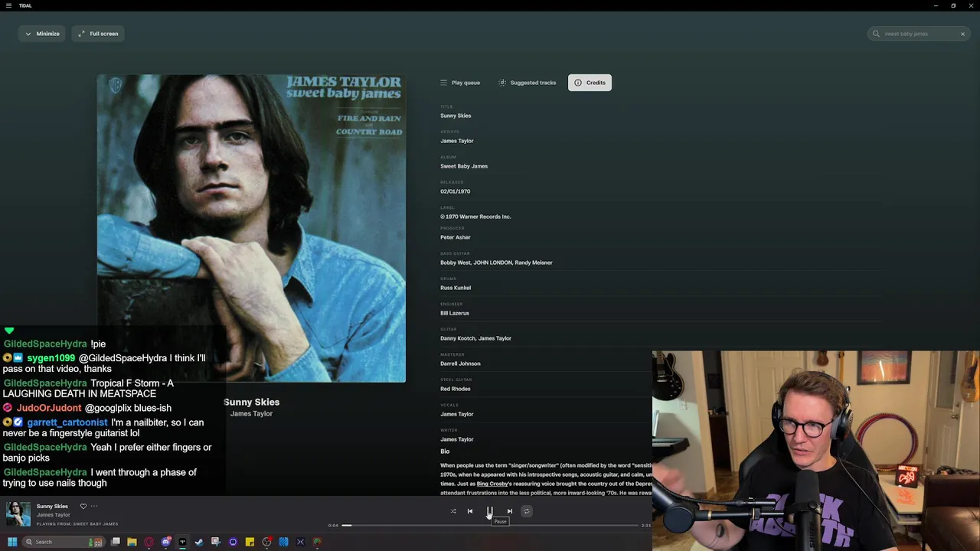Open yellow Sticky Notes taskbar icon
The height and width of the screenshot is (551, 980).
(250, 542)
